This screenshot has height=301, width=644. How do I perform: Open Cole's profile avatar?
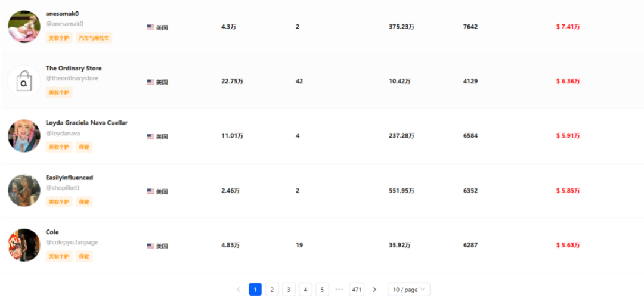point(24,245)
